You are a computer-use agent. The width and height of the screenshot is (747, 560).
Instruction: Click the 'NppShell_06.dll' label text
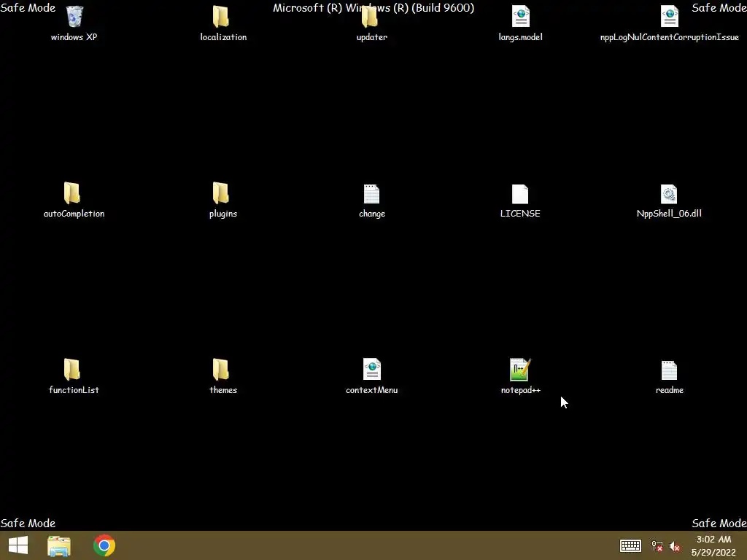pyautogui.click(x=669, y=214)
